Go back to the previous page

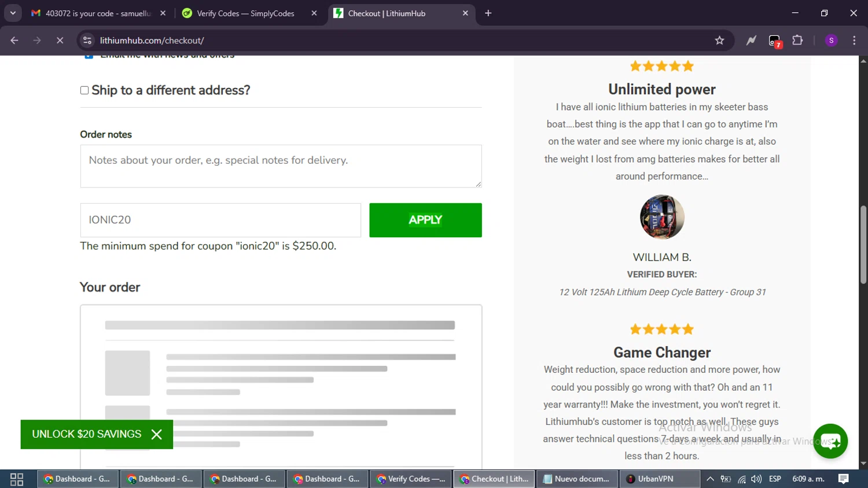click(x=14, y=41)
